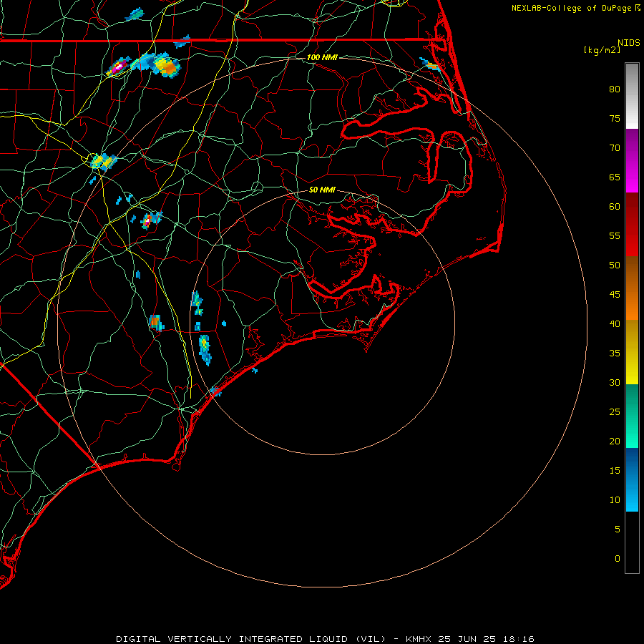Viewport: 644px width, 644px height.
Task: Click the 65 value on the color scale
Action: (x=615, y=177)
